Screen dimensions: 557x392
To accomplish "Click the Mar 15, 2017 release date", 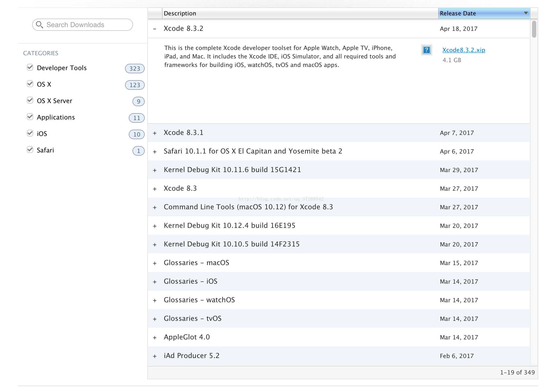I will click(x=459, y=263).
